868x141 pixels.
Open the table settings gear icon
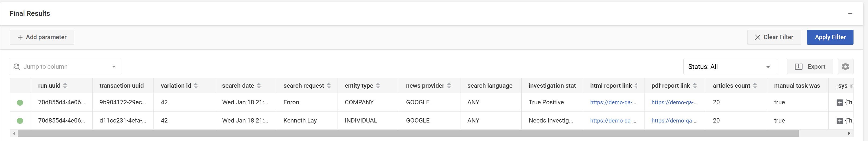[845, 67]
